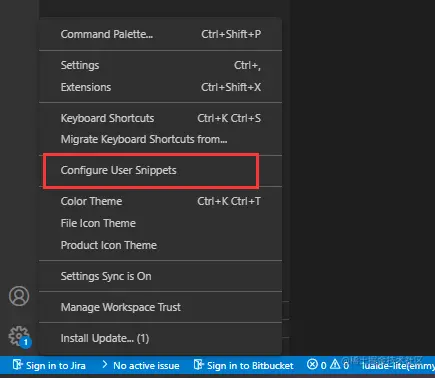Toggle Settings Sync is On entry
The image size is (435, 378).
point(161,276)
